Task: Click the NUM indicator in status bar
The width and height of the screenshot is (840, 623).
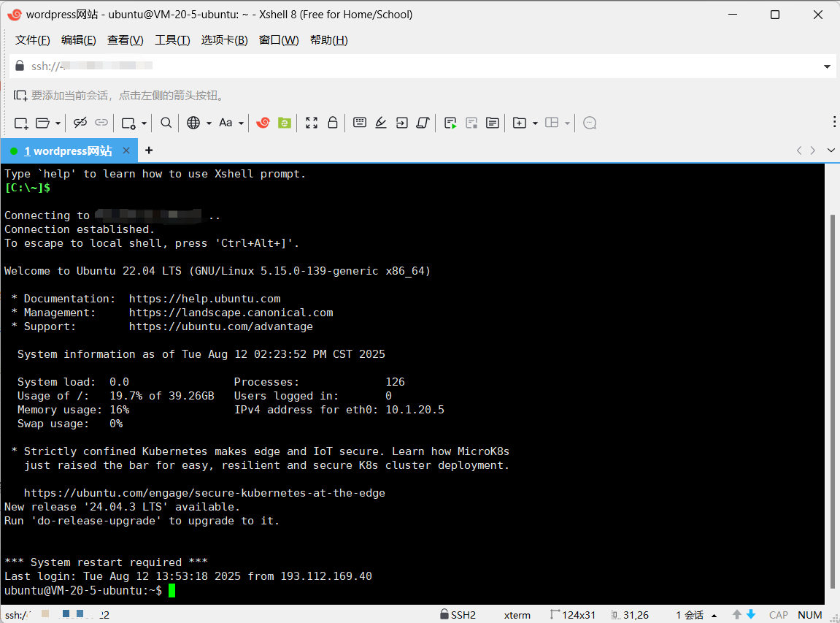Action: coord(810,615)
